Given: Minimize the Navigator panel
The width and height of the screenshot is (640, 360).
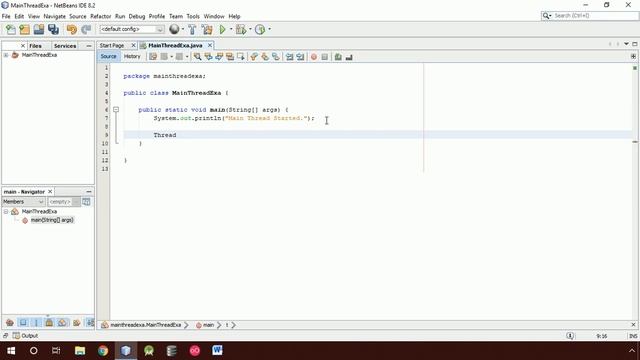Looking at the screenshot, I should click(x=89, y=191).
